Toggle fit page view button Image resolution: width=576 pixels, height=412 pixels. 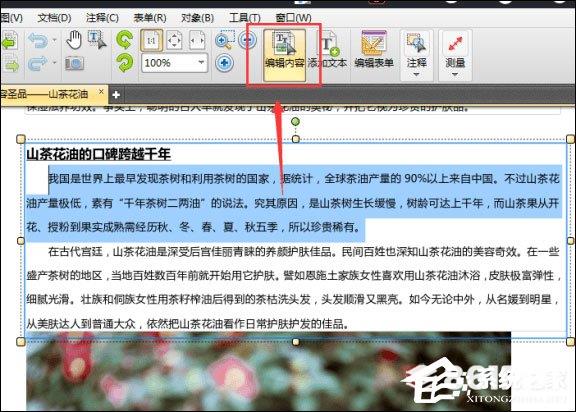coord(174,40)
